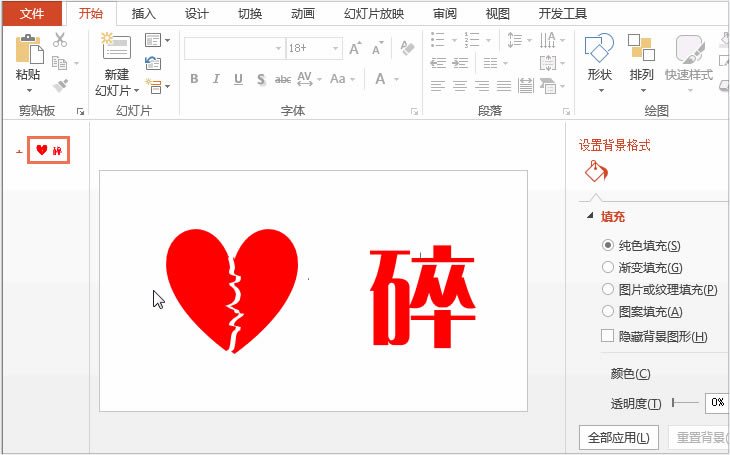Click the 重置背景 Reset Background button
730x455 pixels.
[699, 437]
